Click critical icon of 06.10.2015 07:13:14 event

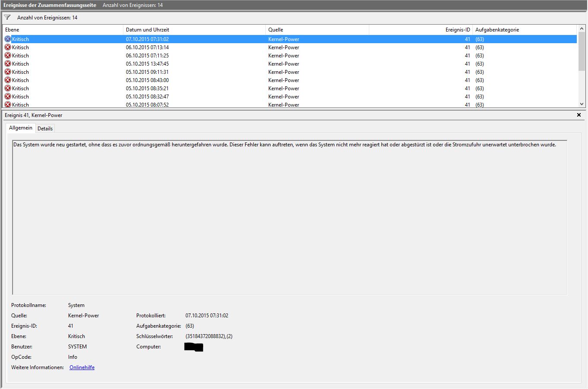click(x=8, y=47)
